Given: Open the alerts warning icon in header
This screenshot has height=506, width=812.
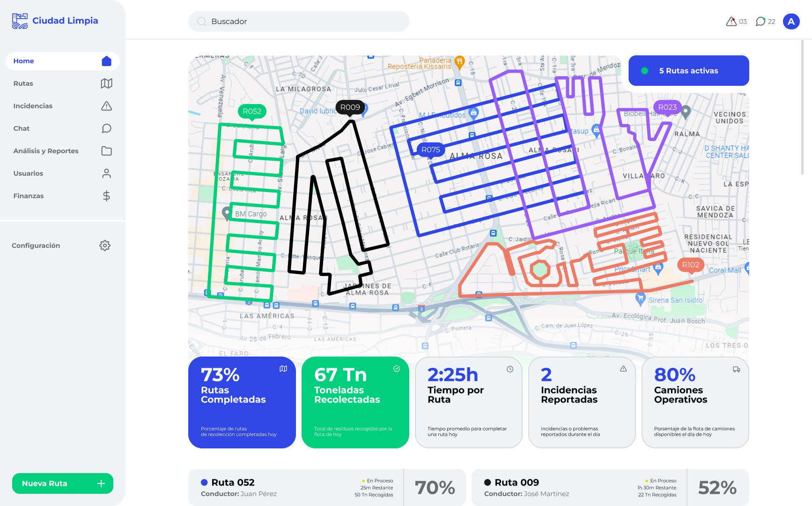Looking at the screenshot, I should pyautogui.click(x=731, y=22).
